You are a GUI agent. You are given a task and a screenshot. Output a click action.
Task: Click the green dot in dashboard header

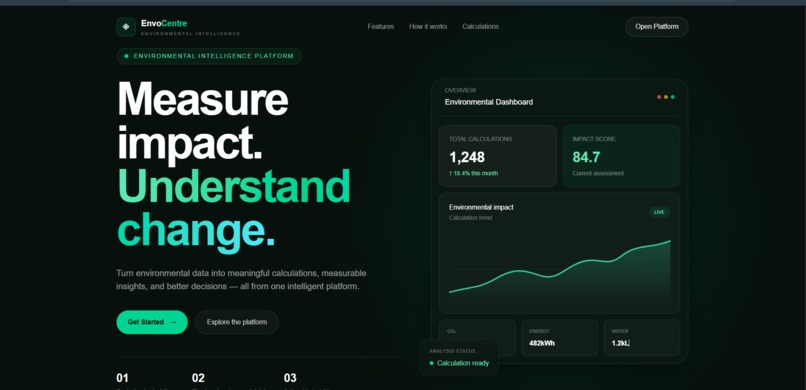point(672,97)
